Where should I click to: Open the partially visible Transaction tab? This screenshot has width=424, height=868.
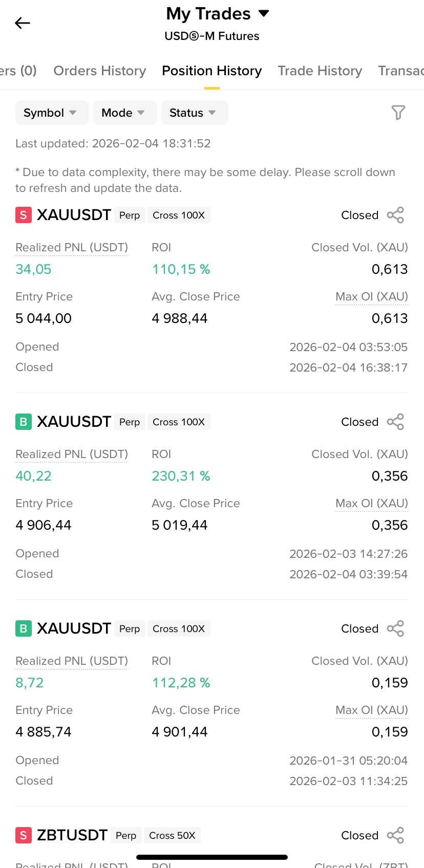coord(400,71)
